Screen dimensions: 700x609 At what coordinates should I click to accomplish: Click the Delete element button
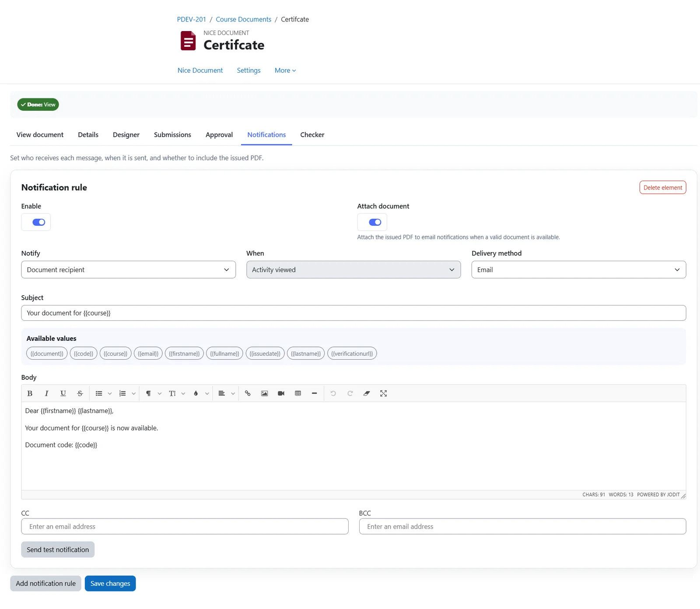[x=662, y=188]
